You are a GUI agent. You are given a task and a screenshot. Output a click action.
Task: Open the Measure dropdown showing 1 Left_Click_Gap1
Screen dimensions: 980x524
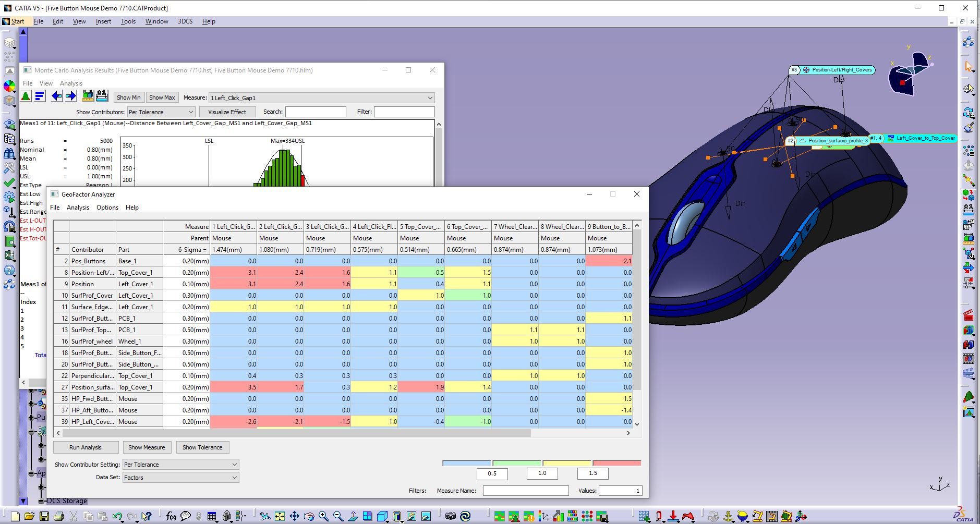coord(321,98)
